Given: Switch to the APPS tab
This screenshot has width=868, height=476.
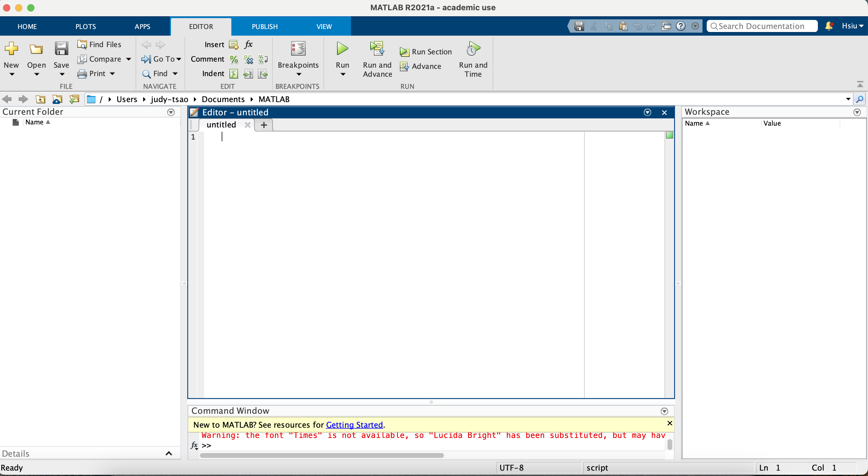Looking at the screenshot, I should coord(142,27).
